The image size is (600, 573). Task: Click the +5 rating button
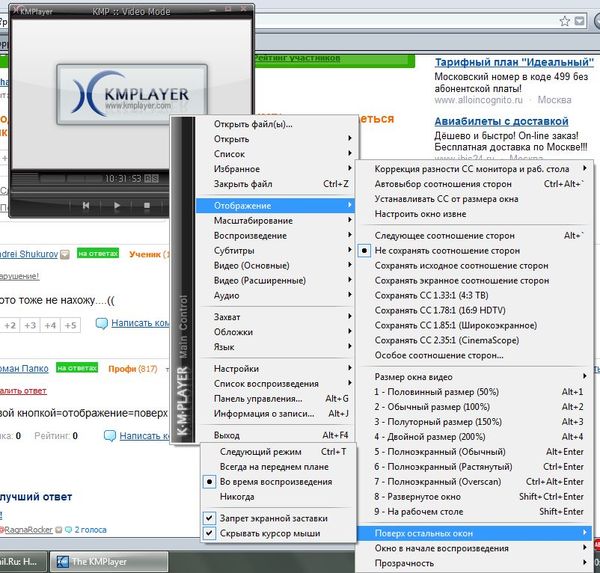point(70,325)
